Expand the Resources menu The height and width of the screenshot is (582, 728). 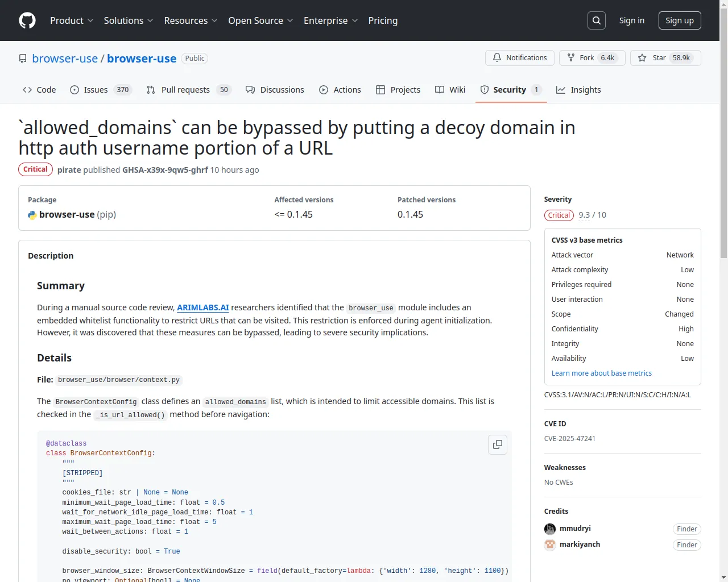coord(191,20)
